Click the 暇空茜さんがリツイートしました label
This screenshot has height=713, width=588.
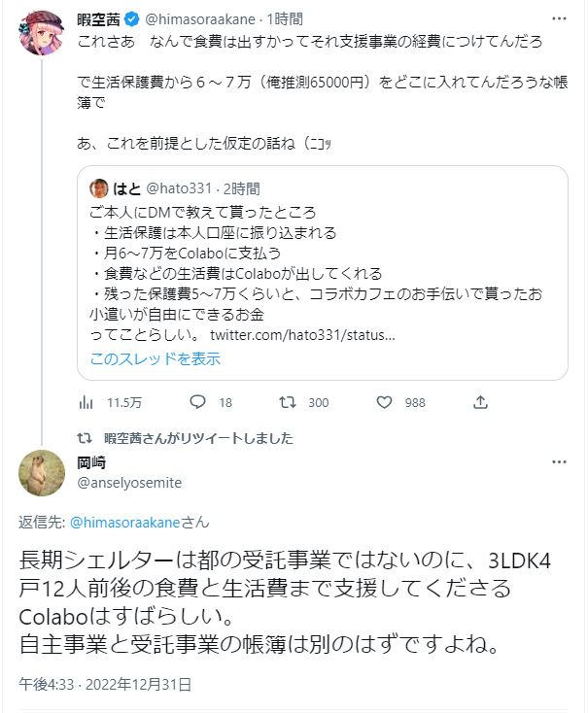[x=198, y=438]
